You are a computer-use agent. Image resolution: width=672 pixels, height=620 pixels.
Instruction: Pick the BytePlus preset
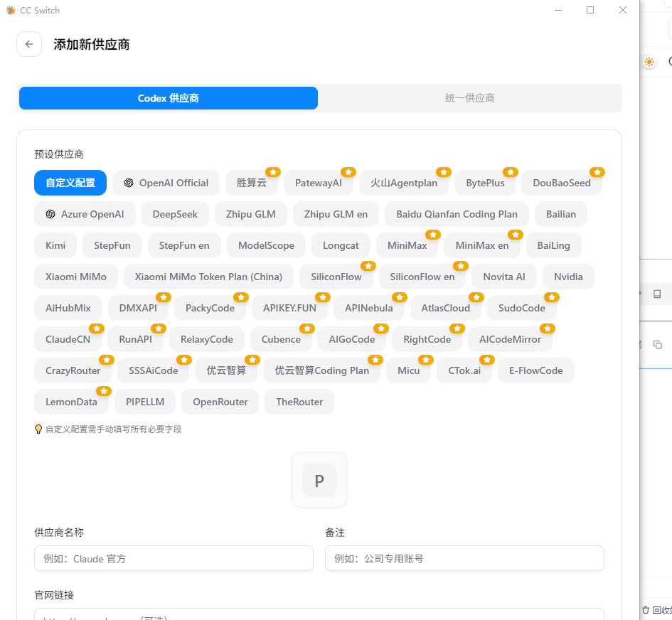click(485, 183)
